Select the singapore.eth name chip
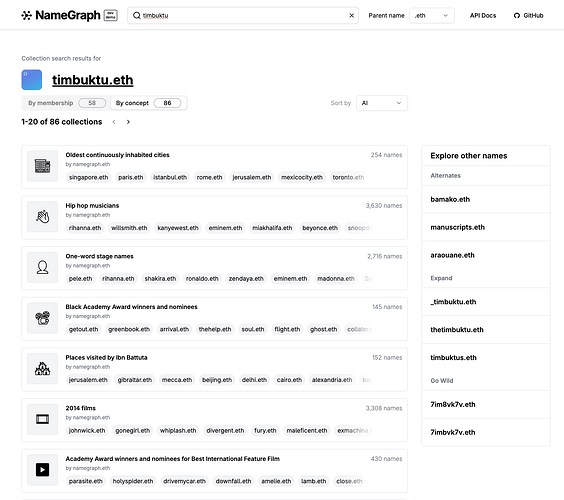This screenshot has height=500, width=564. (x=88, y=177)
